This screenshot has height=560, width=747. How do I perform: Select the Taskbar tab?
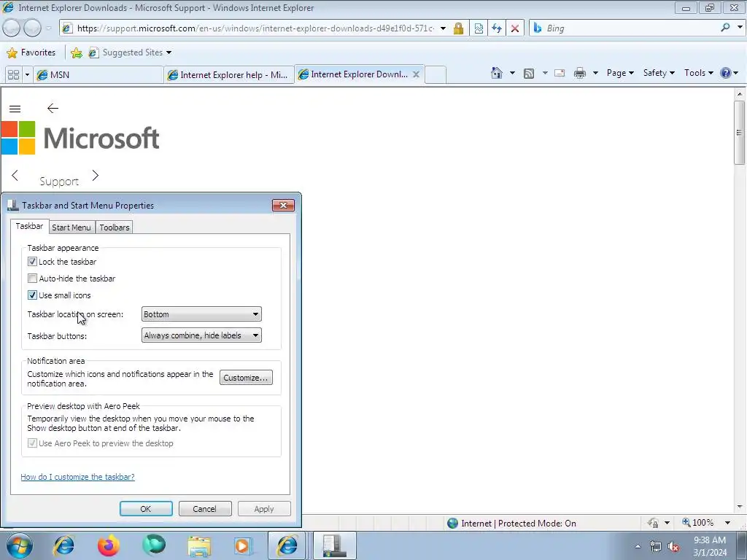29,226
